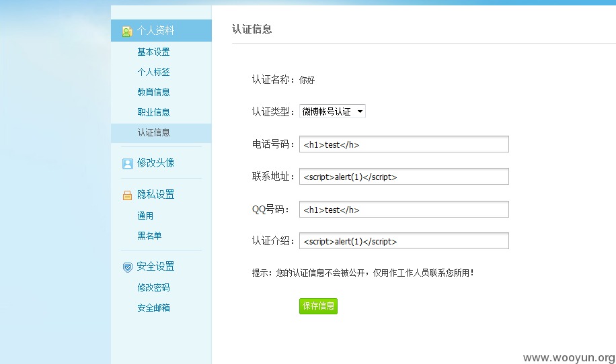Focus the 认证介绍 input field
Screen dimensions: 616x364
tap(404, 241)
